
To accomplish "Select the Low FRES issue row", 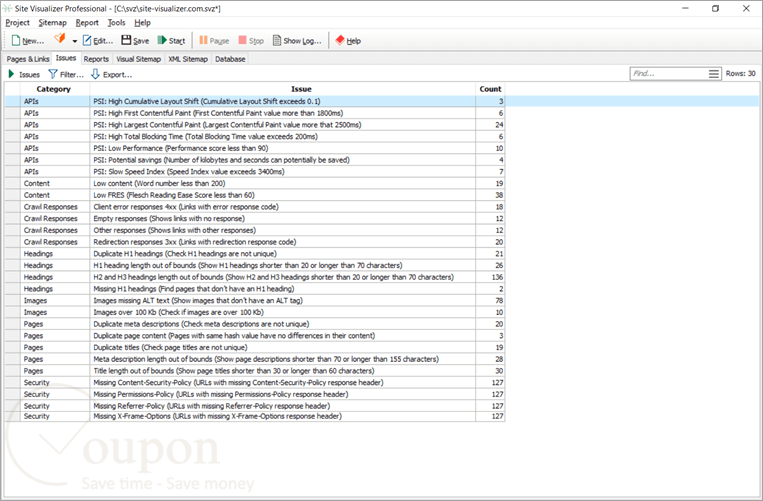I will click(255, 195).
